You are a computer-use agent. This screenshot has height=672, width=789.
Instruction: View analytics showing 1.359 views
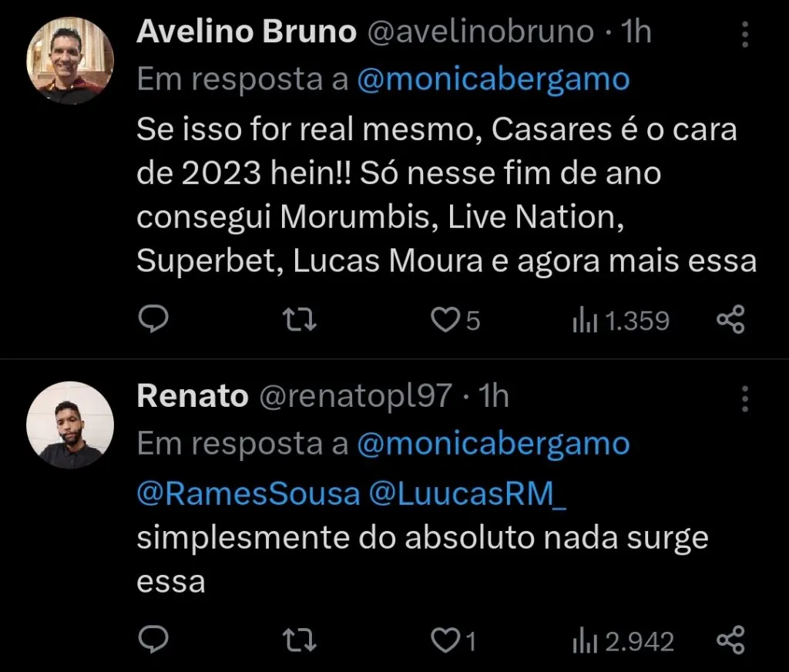pyautogui.click(x=620, y=321)
